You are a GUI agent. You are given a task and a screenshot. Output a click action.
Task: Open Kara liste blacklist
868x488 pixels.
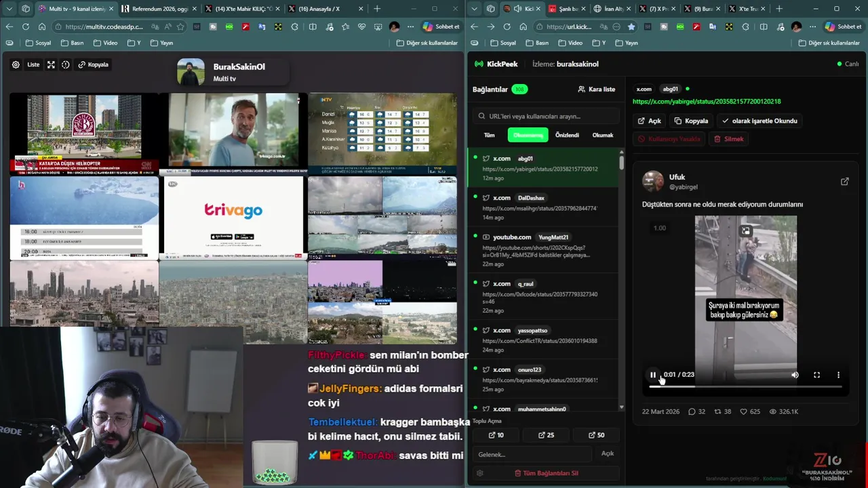[x=597, y=89]
